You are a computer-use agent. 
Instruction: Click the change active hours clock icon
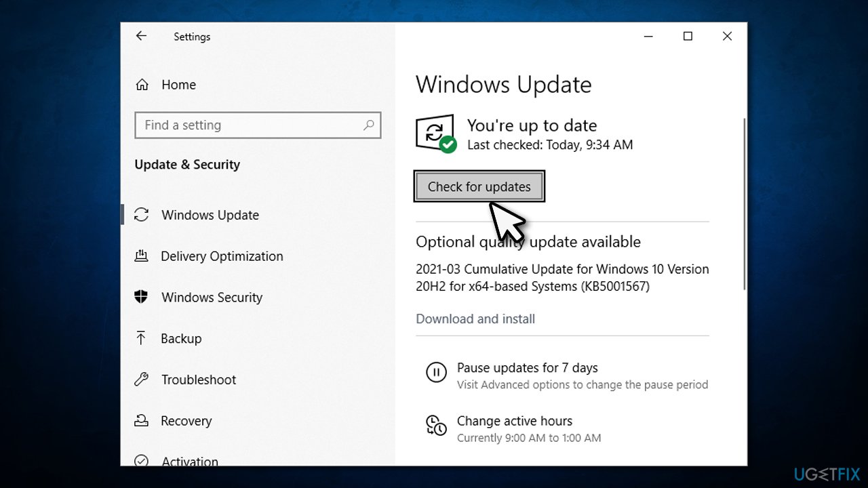pyautogui.click(x=435, y=425)
